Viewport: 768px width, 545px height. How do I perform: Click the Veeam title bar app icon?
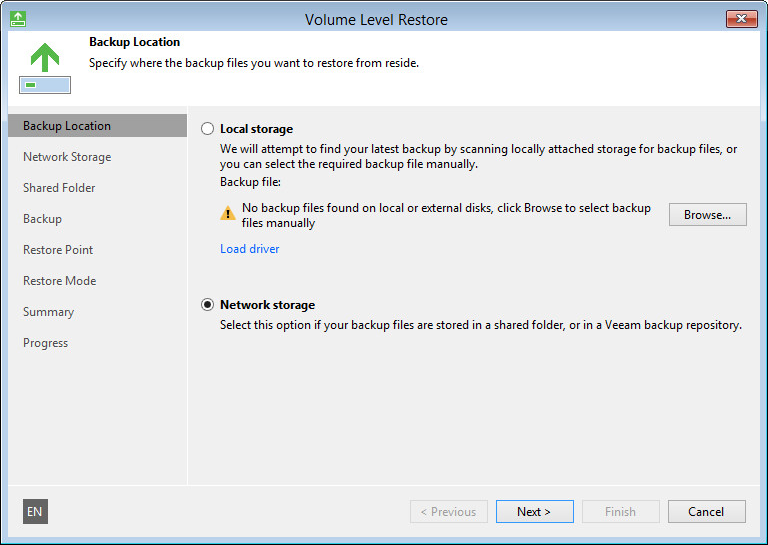click(x=18, y=19)
